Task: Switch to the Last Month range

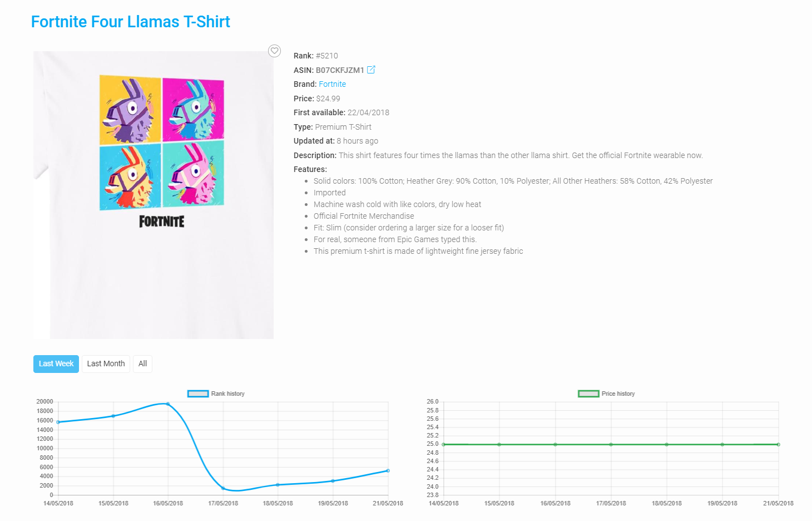Action: (x=106, y=364)
